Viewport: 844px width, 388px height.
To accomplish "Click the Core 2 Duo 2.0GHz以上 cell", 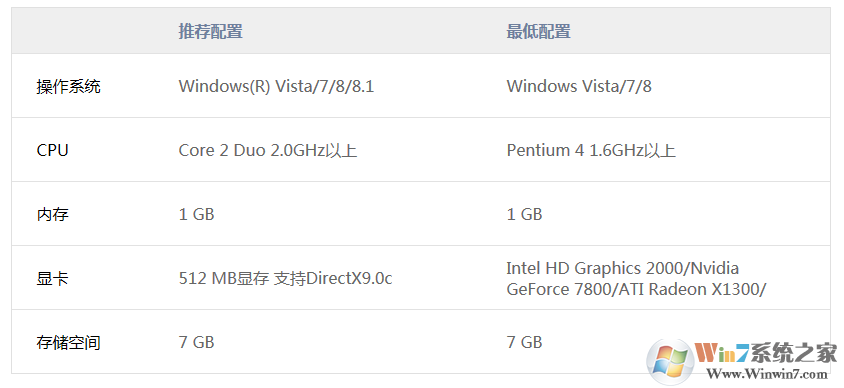I will pyautogui.click(x=268, y=150).
